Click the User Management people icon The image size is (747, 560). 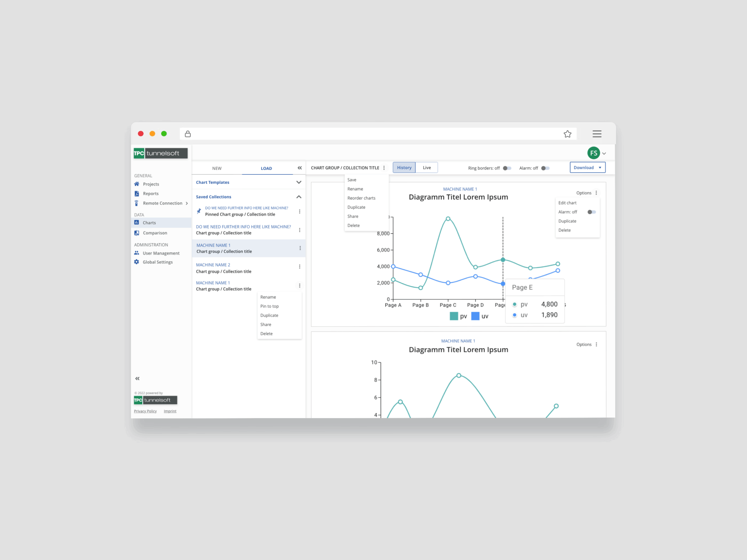coord(137,253)
